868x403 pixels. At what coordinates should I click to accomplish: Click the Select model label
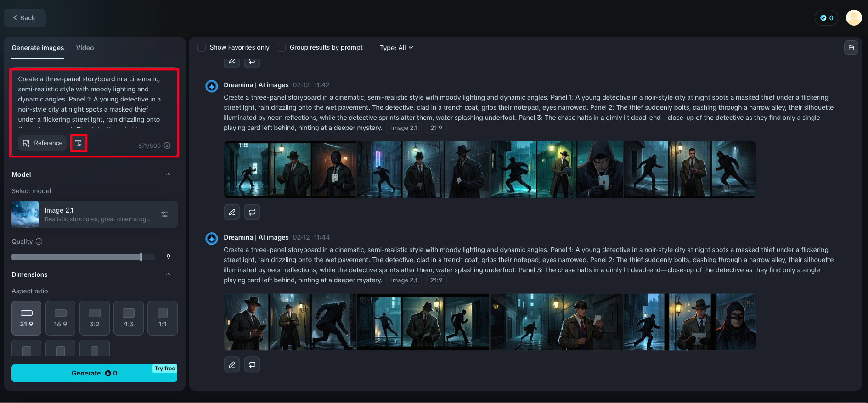click(x=31, y=191)
